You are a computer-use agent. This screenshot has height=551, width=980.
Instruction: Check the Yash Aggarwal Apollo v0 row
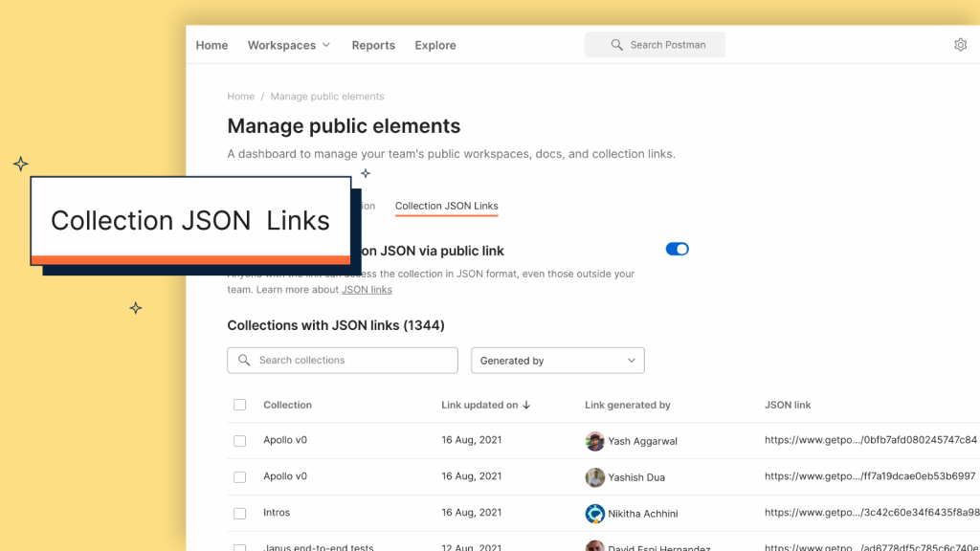click(239, 441)
